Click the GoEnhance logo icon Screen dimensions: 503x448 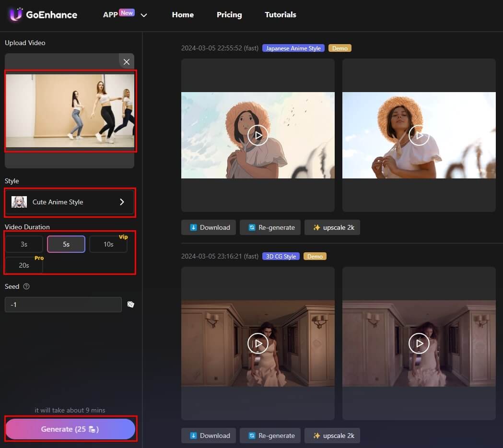point(16,14)
